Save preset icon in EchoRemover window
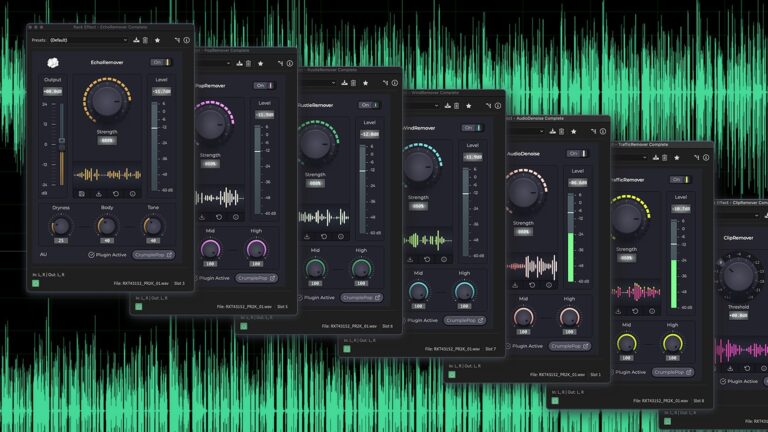 (136, 40)
